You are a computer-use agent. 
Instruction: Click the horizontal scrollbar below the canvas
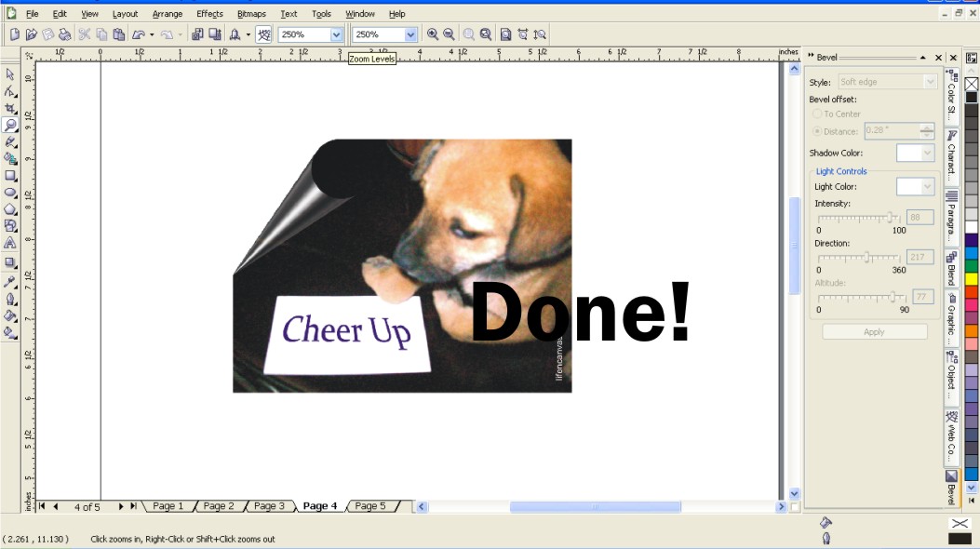596,506
